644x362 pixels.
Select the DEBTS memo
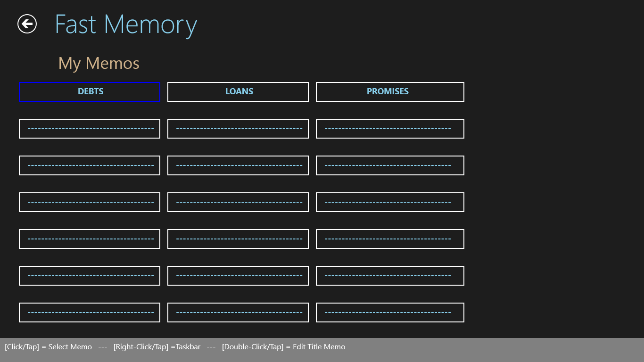click(x=90, y=91)
